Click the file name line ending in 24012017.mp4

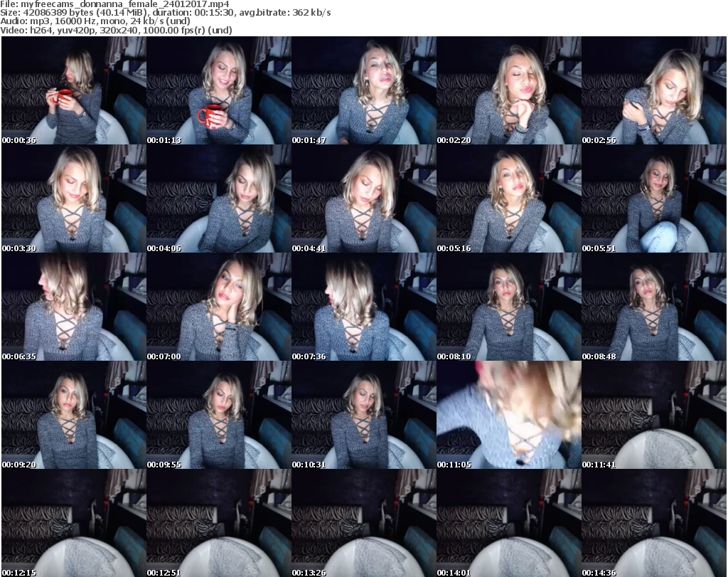pyautogui.click(x=114, y=4)
